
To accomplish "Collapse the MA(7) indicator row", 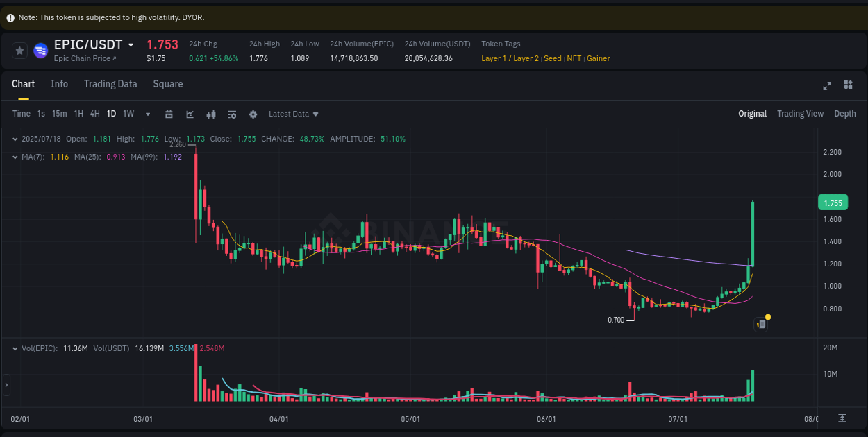I will 15,157.
